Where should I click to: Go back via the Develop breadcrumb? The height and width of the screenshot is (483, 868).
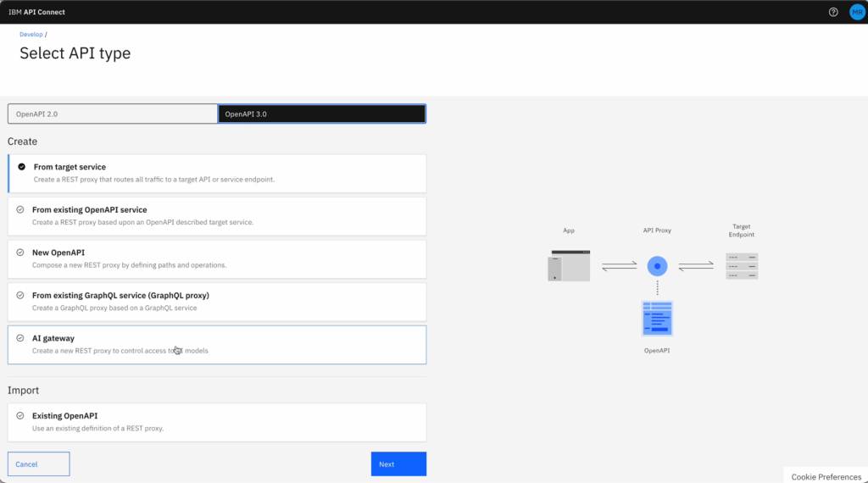(x=31, y=34)
